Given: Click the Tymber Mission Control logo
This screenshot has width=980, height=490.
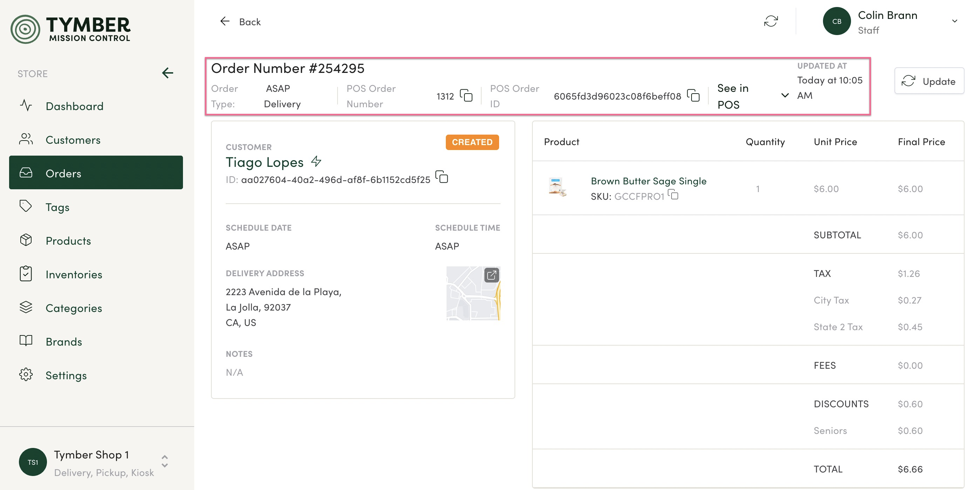Looking at the screenshot, I should point(71,29).
